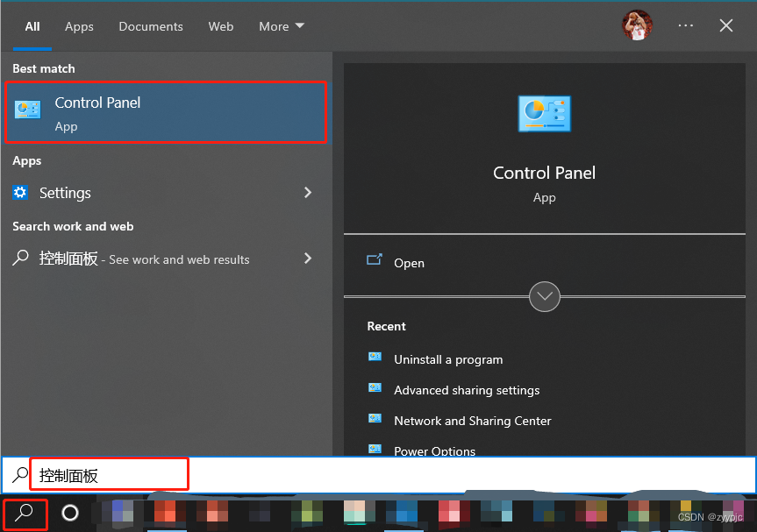The image size is (757, 532).
Task: Click the Cortana circle on the taskbar
Action: coord(70,513)
